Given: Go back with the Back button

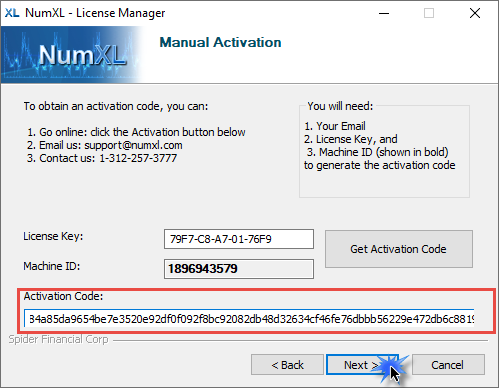Looking at the screenshot, I should tap(287, 365).
